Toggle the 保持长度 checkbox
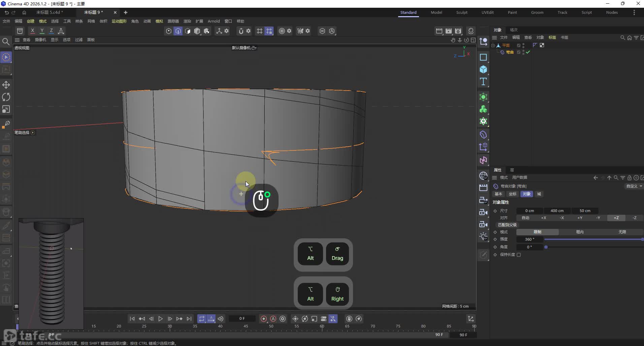 point(519,255)
